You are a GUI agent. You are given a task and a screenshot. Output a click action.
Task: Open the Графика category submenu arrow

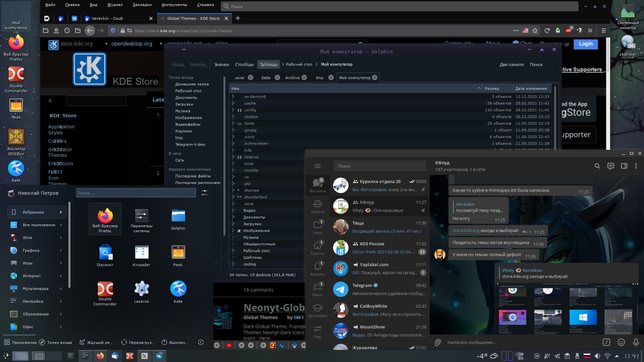coord(61,250)
